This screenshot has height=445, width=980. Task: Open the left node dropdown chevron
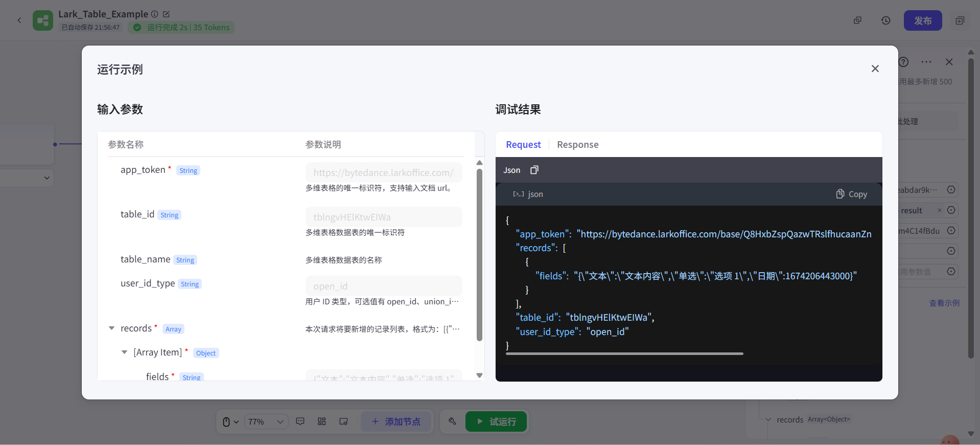46,178
